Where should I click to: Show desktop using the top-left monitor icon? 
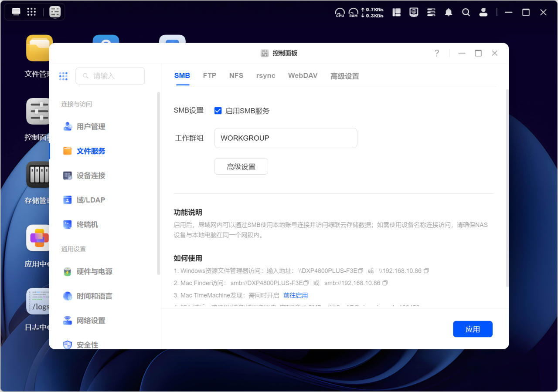click(x=16, y=12)
